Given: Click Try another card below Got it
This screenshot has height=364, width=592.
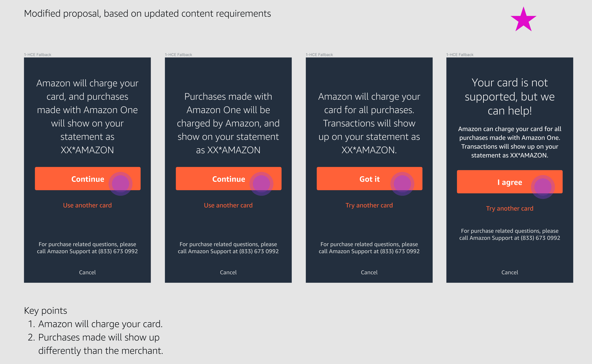Looking at the screenshot, I should click(x=369, y=205).
